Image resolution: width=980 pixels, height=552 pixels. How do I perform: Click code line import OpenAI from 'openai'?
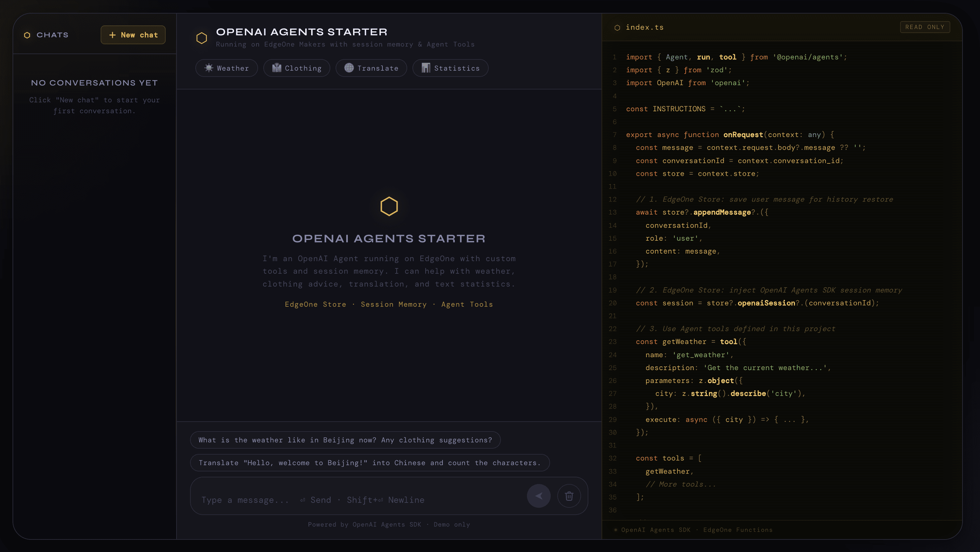[x=688, y=83]
